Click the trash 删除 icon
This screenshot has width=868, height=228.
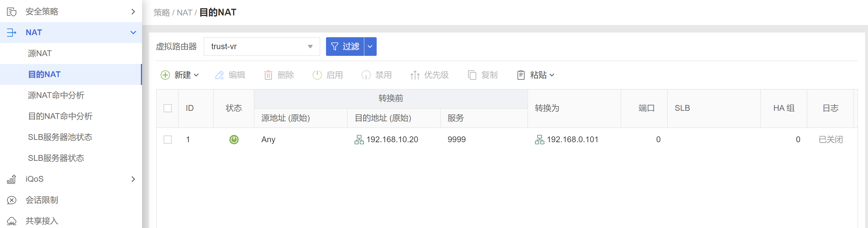click(x=268, y=75)
